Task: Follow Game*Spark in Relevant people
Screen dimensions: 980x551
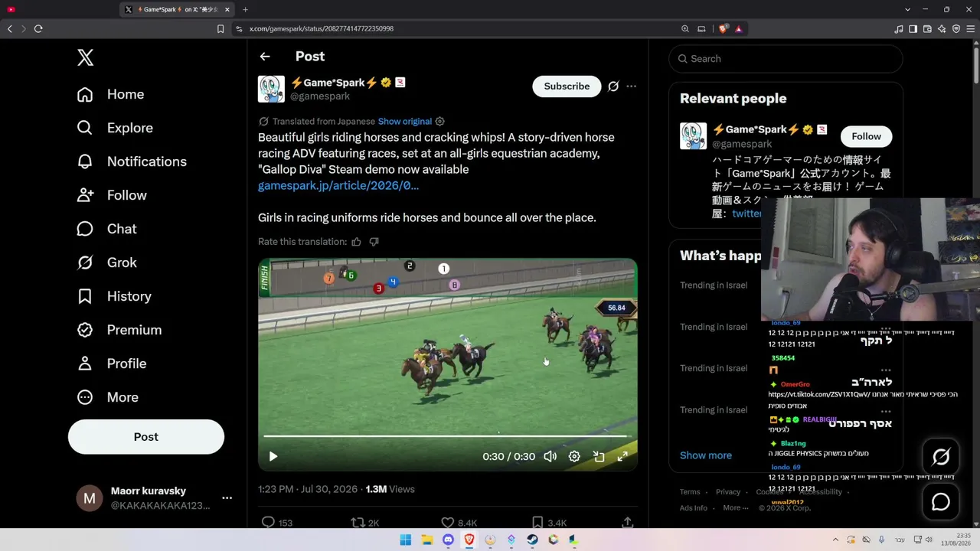Action: [x=866, y=136]
